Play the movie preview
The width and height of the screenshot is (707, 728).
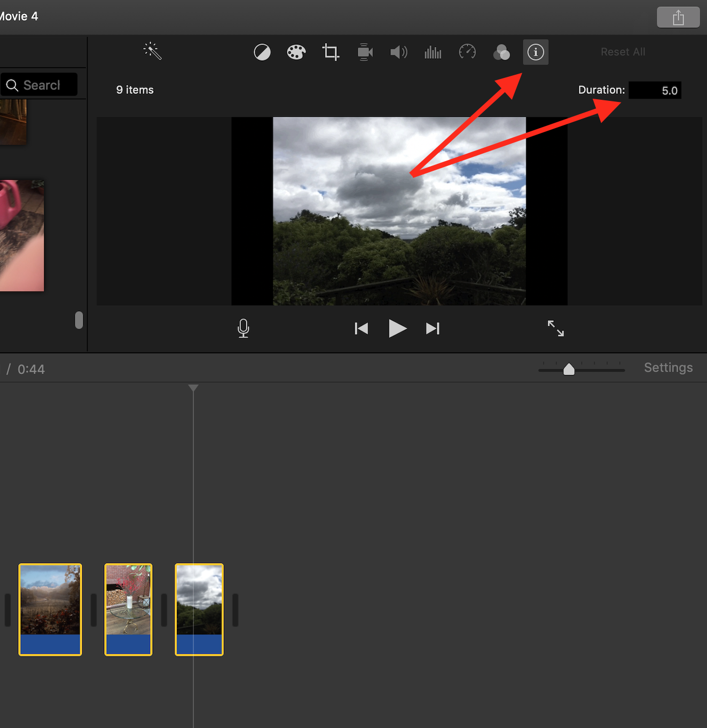coord(398,328)
